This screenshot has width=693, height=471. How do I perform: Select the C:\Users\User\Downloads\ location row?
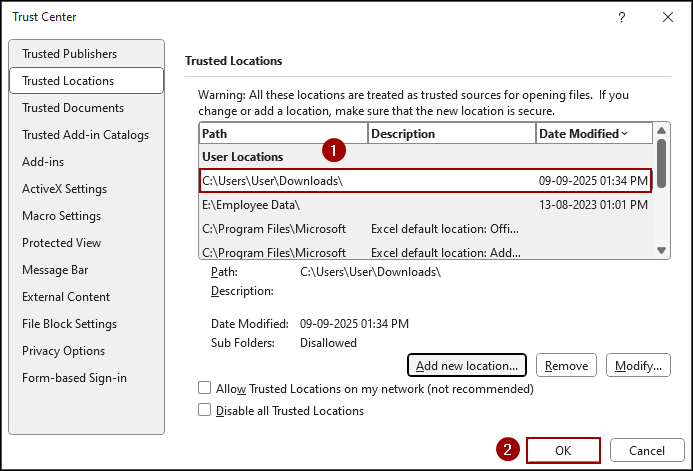[425, 181]
